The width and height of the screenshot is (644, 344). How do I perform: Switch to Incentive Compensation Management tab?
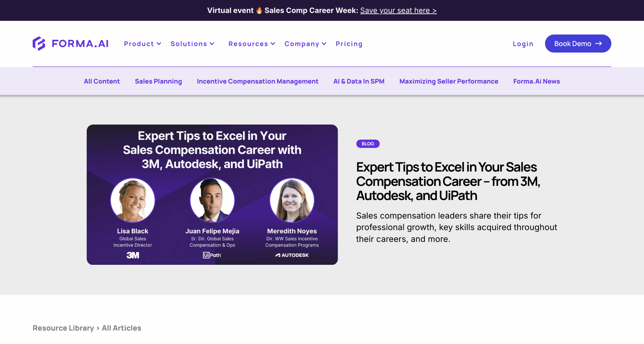pyautogui.click(x=257, y=81)
